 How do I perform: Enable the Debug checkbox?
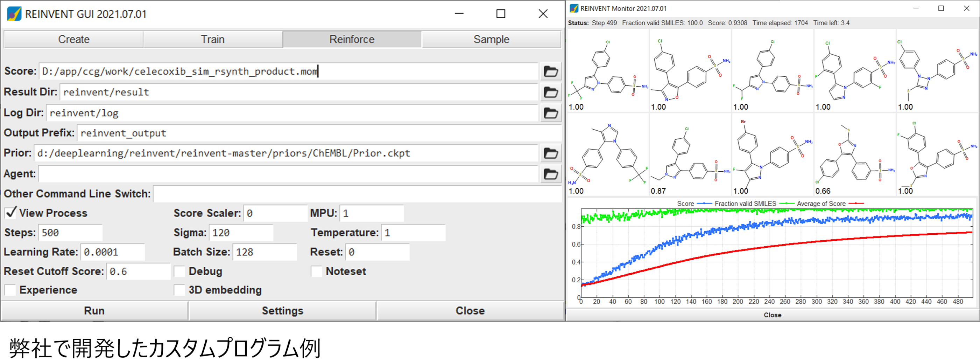click(179, 272)
